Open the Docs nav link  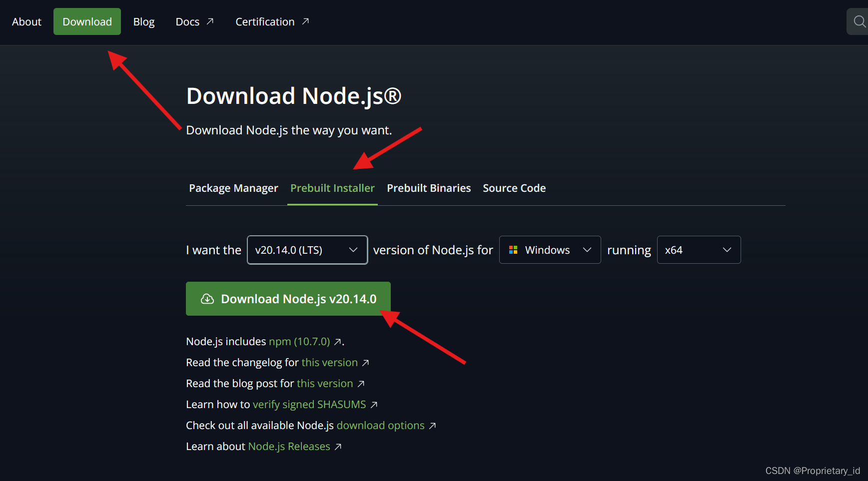pyautogui.click(x=195, y=21)
